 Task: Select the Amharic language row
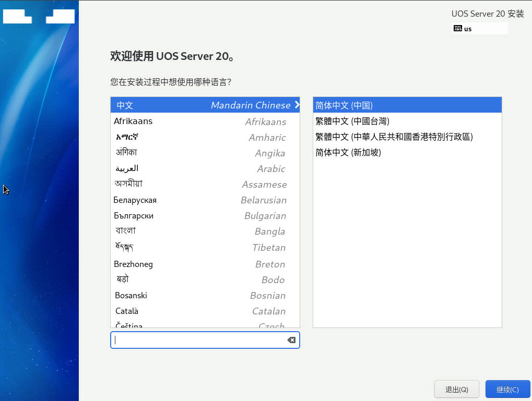click(205, 137)
